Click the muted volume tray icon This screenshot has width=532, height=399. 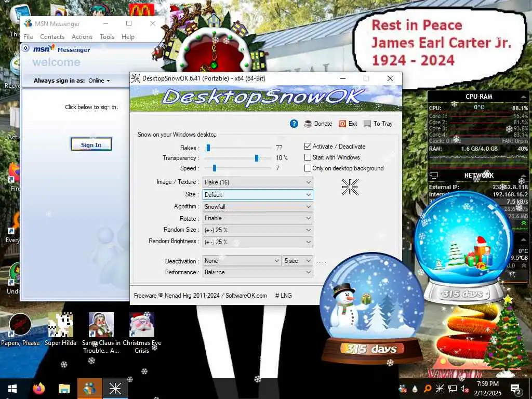[464, 389]
